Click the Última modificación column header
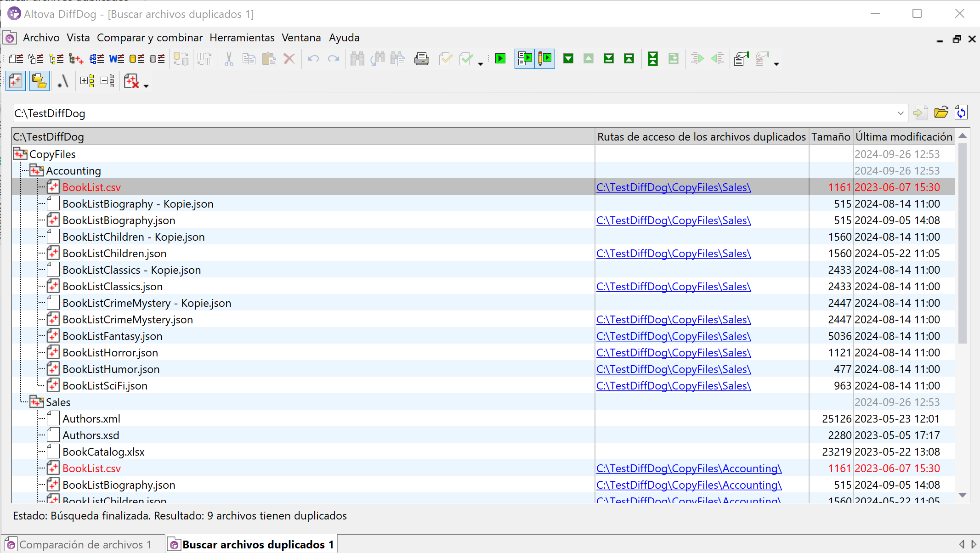The height and width of the screenshot is (553, 980). coord(904,136)
